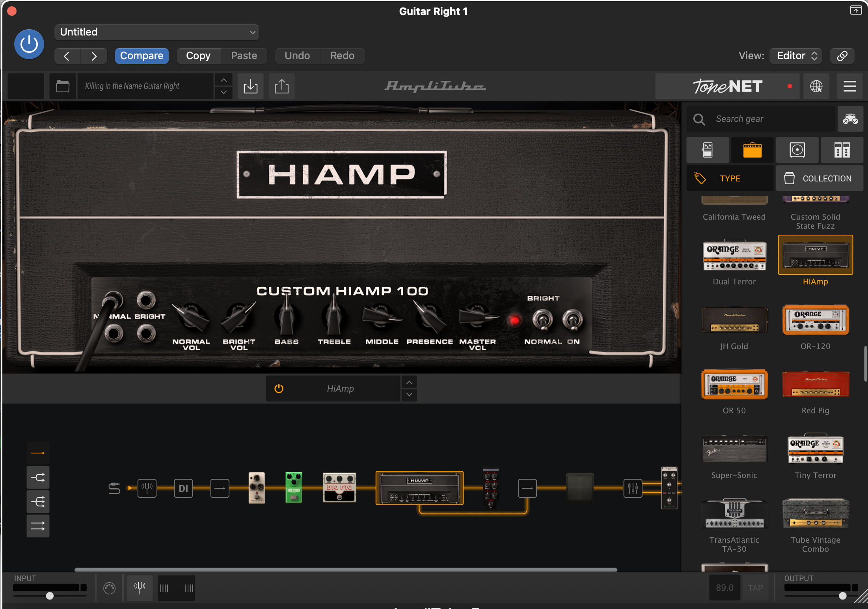Step to next preset with down arrow
Screen dimensions: 868x609
(x=224, y=92)
